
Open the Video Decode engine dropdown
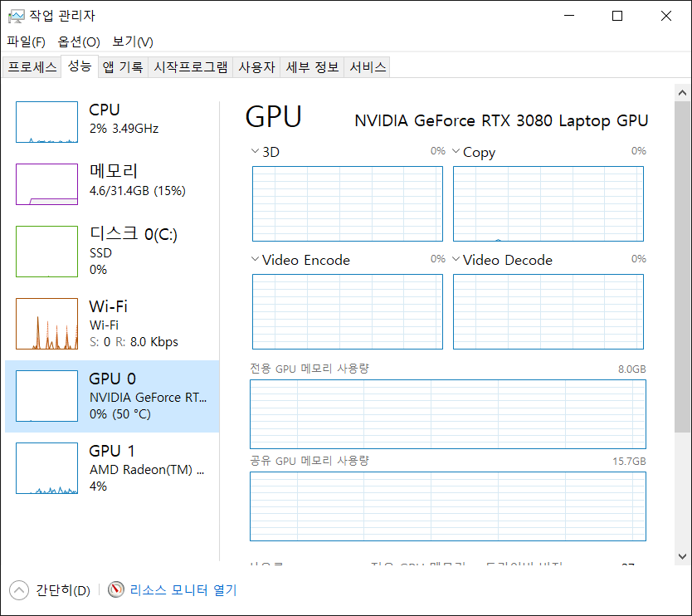456,260
